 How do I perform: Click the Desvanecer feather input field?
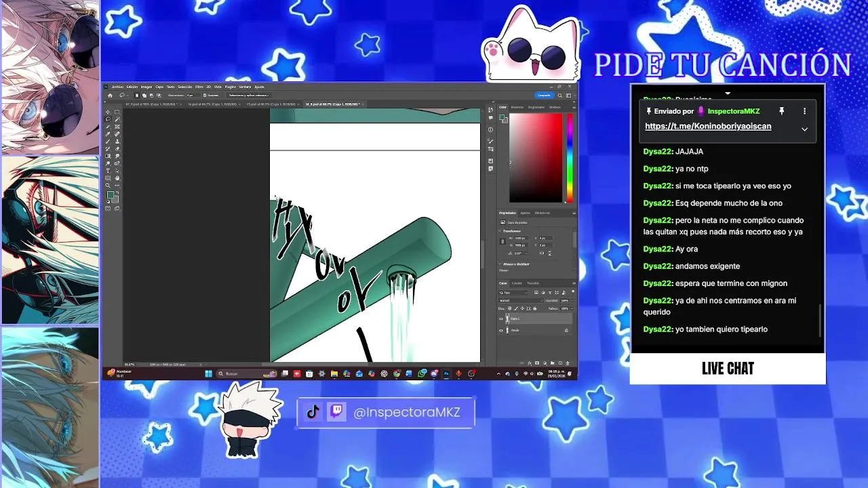193,96
